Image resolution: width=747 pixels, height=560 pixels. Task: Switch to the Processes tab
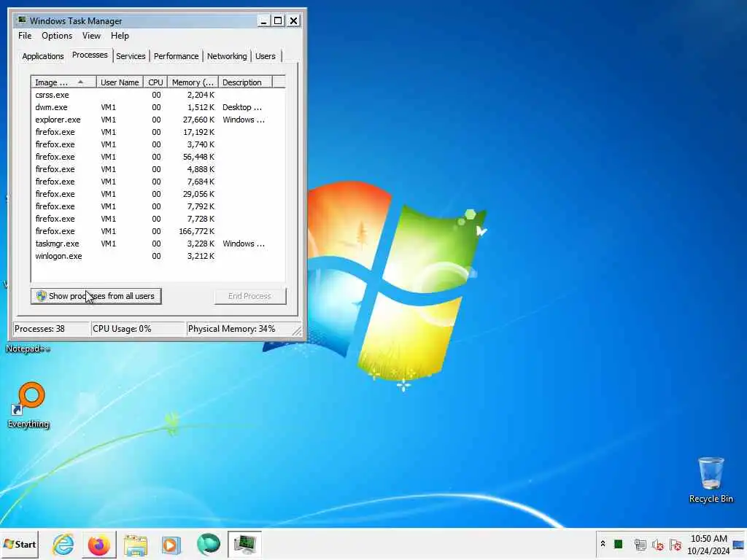(x=90, y=55)
